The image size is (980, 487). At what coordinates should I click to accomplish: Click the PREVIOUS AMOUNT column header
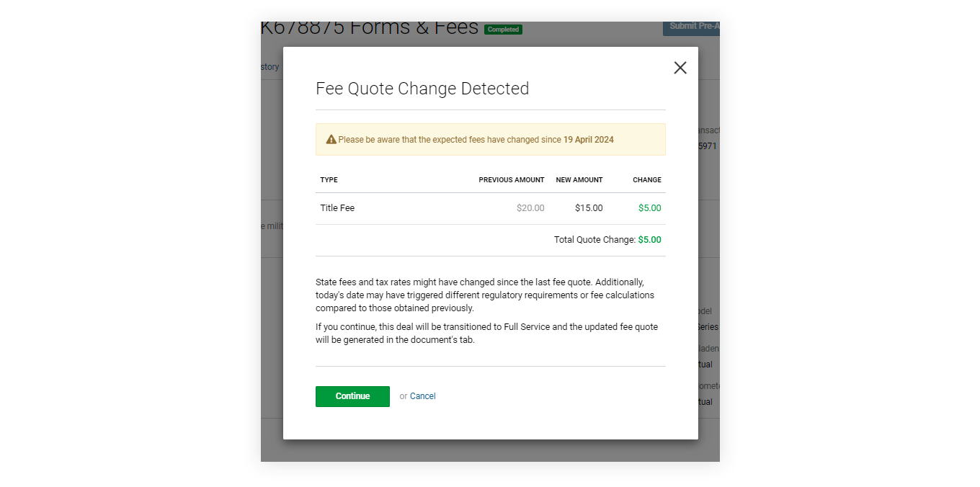click(512, 180)
